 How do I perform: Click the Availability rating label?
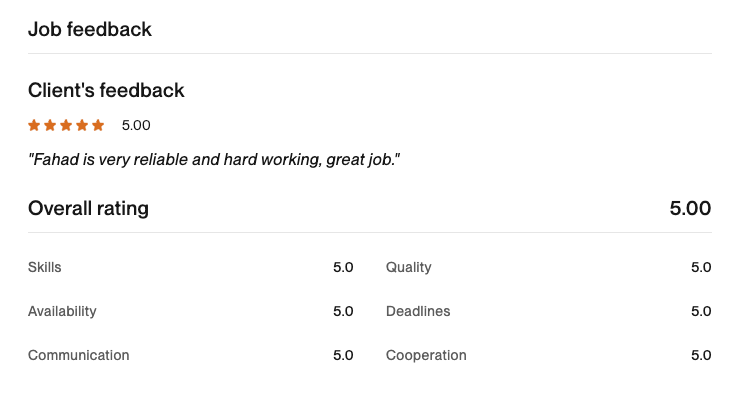pyautogui.click(x=62, y=311)
